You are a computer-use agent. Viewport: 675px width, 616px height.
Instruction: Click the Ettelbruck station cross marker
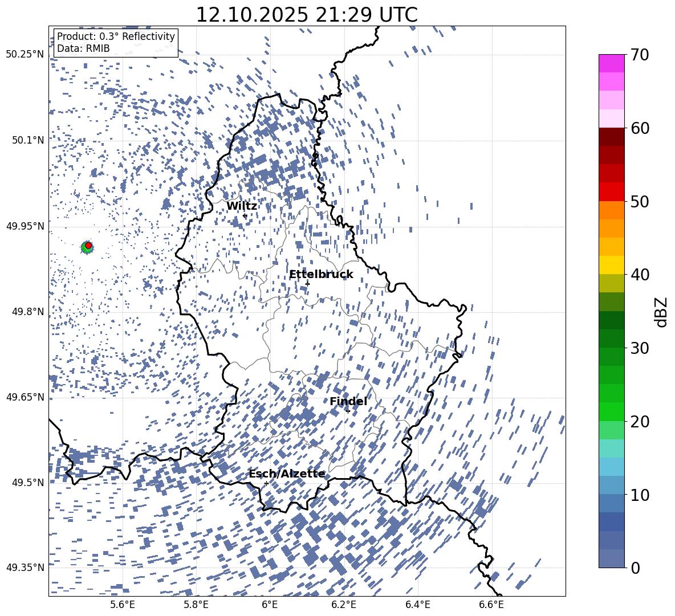click(x=307, y=284)
